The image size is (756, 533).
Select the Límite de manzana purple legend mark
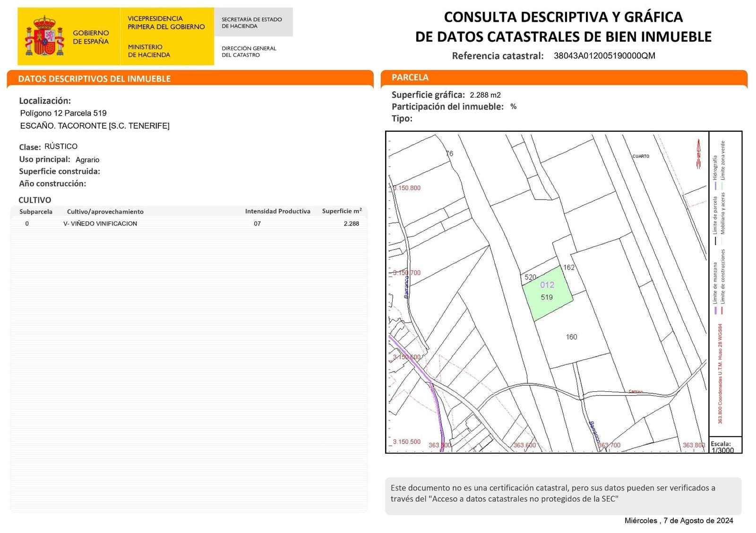pyautogui.click(x=715, y=309)
